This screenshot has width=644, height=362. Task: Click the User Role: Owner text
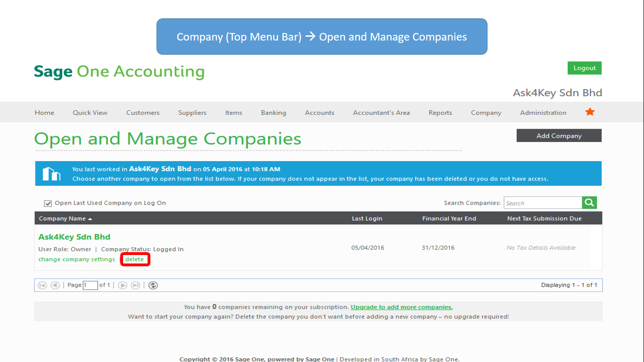tap(65, 249)
